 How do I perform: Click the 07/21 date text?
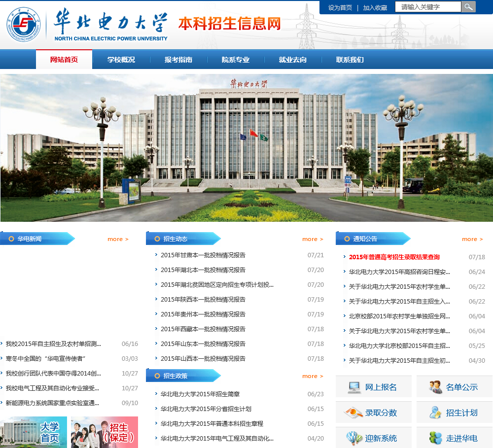point(316,255)
